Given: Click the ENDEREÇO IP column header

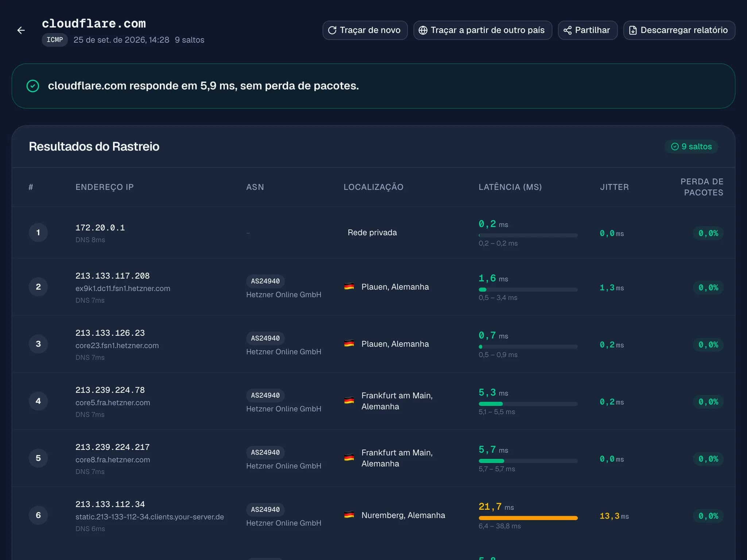Looking at the screenshot, I should (104, 187).
